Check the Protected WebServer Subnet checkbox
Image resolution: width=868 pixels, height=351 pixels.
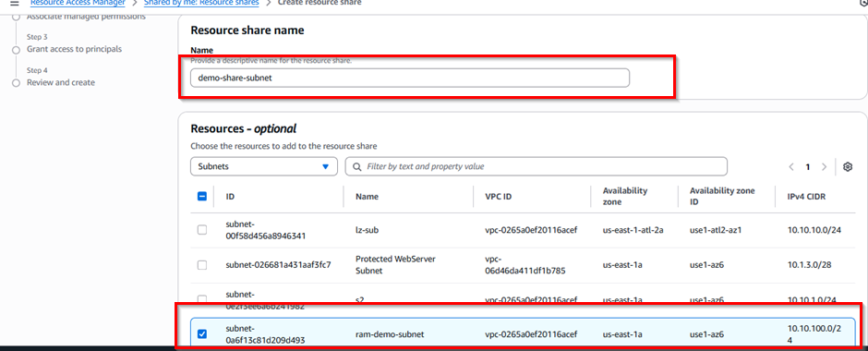pos(202,265)
